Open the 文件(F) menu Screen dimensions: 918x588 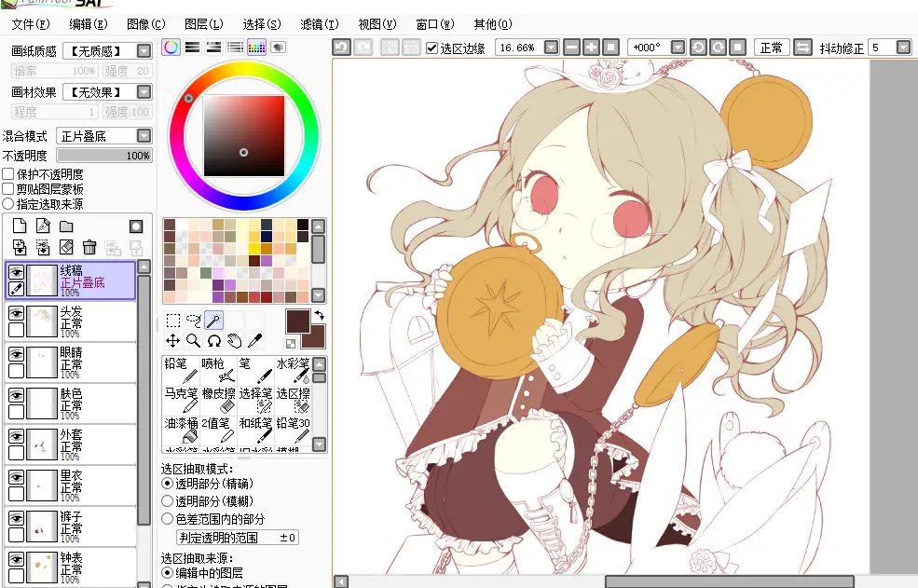click(x=31, y=24)
